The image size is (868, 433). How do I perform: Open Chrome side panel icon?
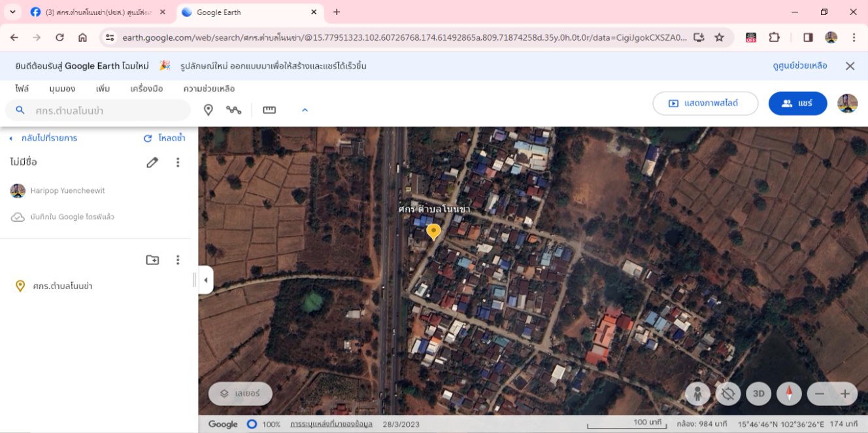tap(808, 37)
